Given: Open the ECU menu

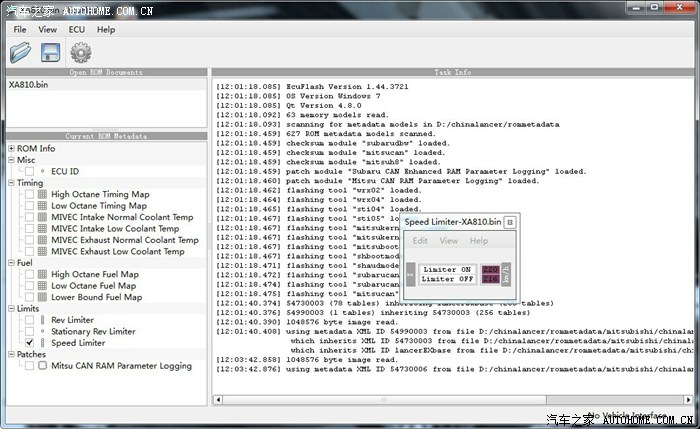Looking at the screenshot, I should pos(76,30).
